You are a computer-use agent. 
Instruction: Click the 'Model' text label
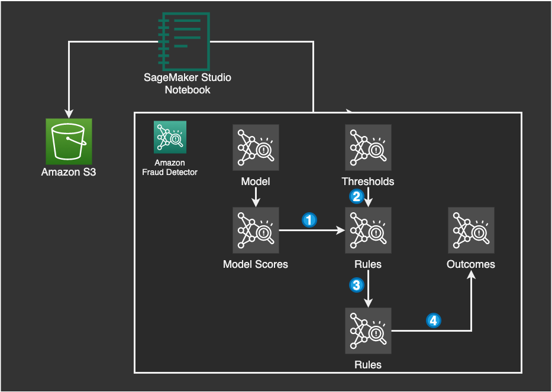coord(256,182)
